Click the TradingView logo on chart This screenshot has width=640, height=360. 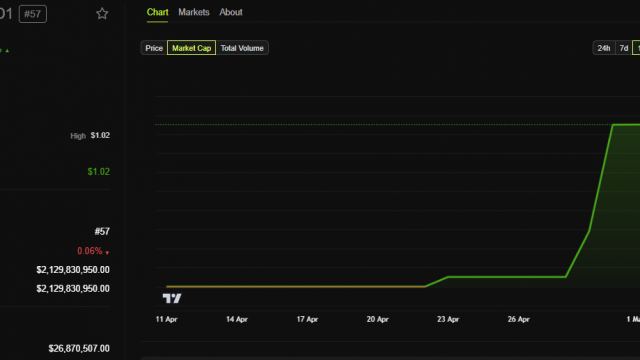pyautogui.click(x=172, y=298)
